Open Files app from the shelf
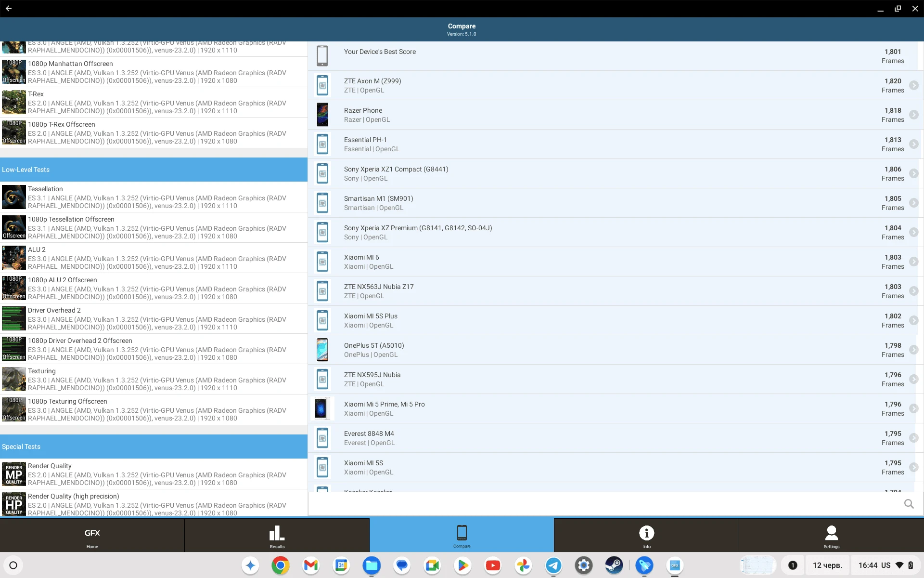This screenshot has height=578, width=924. point(372,565)
